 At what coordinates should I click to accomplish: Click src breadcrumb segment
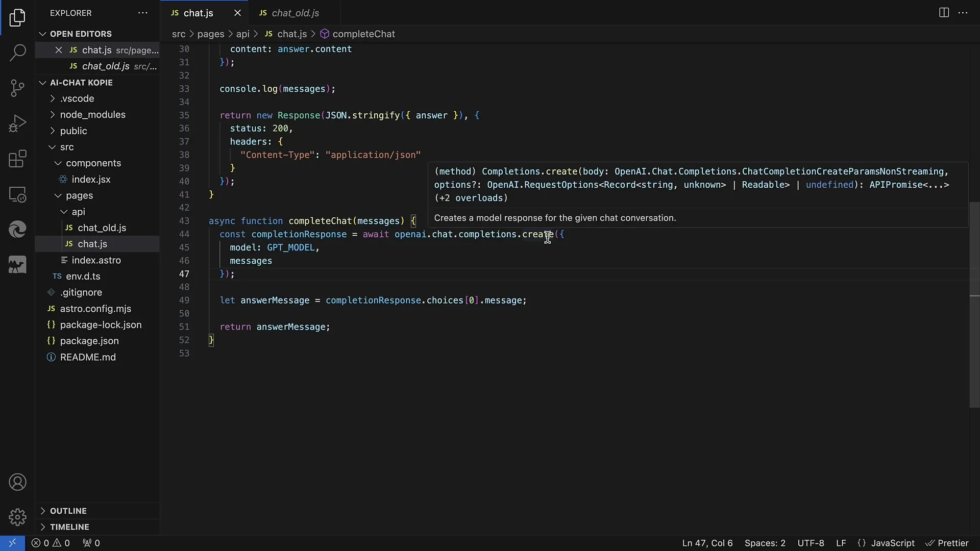[x=179, y=34]
